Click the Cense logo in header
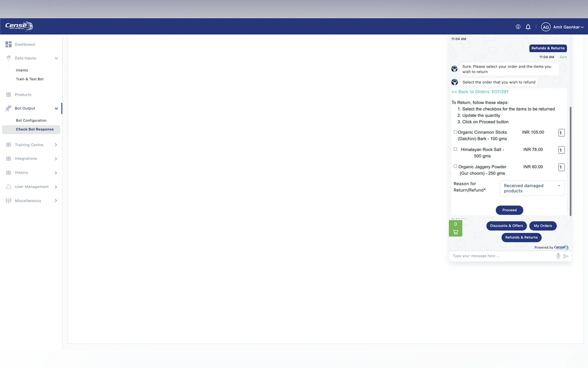The height and width of the screenshot is (368, 588). [x=19, y=26]
